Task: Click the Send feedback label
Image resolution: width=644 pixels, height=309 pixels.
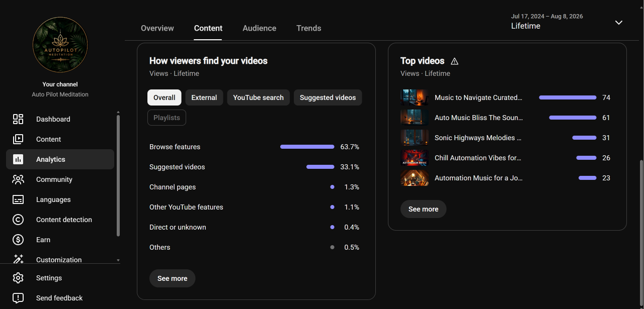Action: (59, 298)
